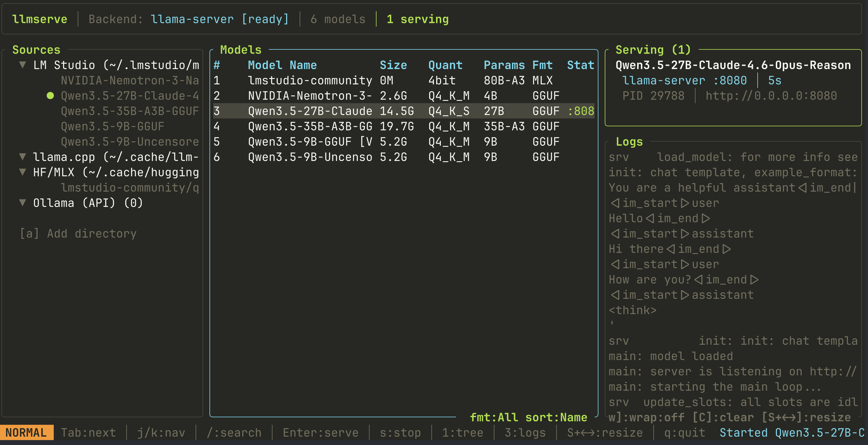Click the llmserve app title
Image resolution: width=868 pixels, height=445 pixels.
click(40, 19)
